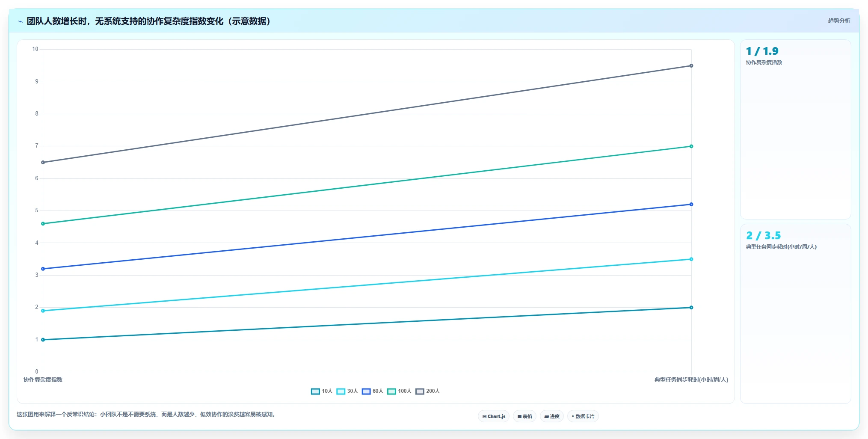Image resolution: width=868 pixels, height=439 pixels.
Task: Click the Chart.js tag chip
Action: click(494, 416)
